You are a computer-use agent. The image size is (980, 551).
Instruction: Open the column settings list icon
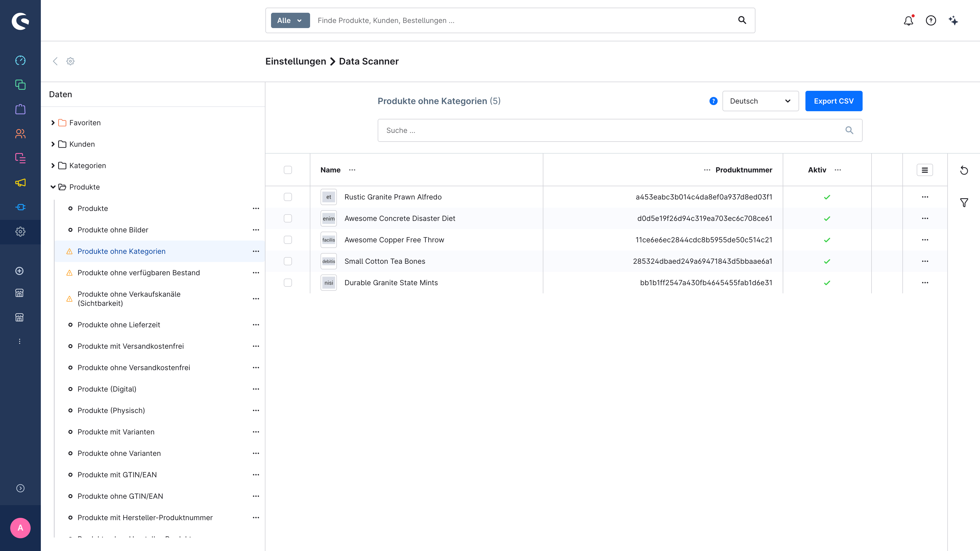(x=925, y=170)
